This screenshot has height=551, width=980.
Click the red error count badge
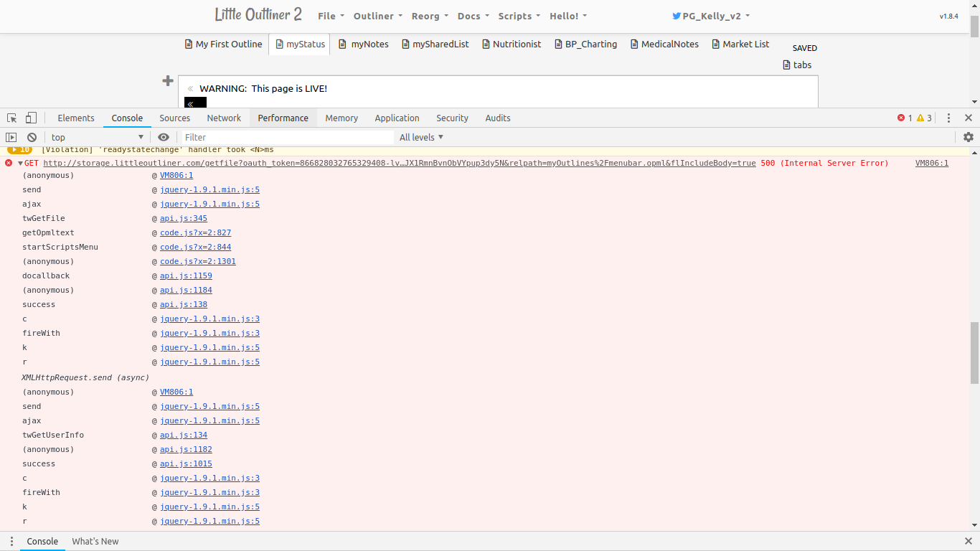905,118
